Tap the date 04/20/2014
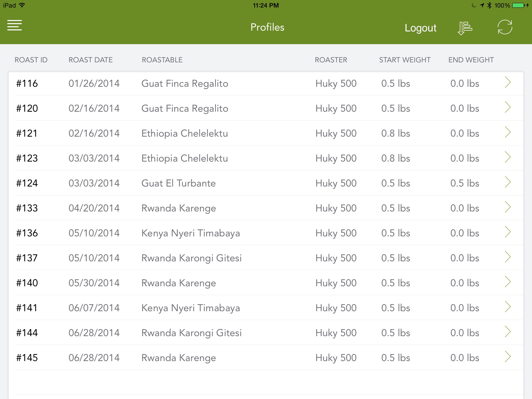The height and width of the screenshot is (399, 532). 94,208
